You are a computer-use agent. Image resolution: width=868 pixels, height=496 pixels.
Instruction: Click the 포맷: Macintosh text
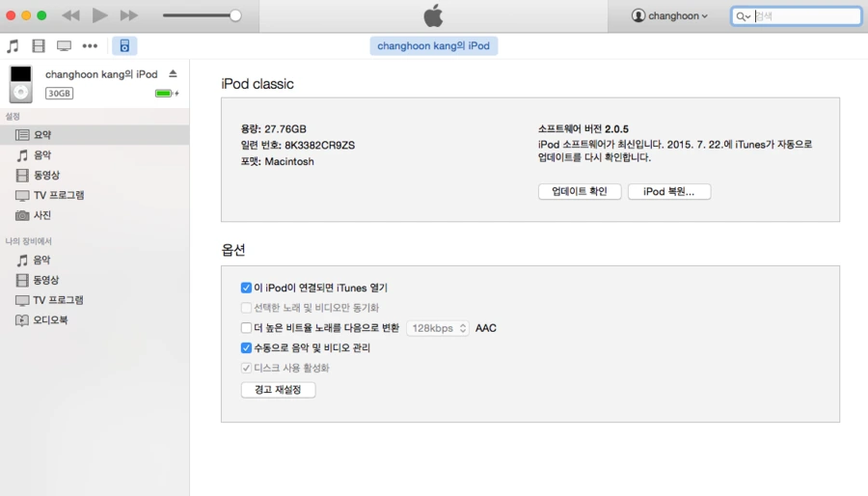pos(278,162)
